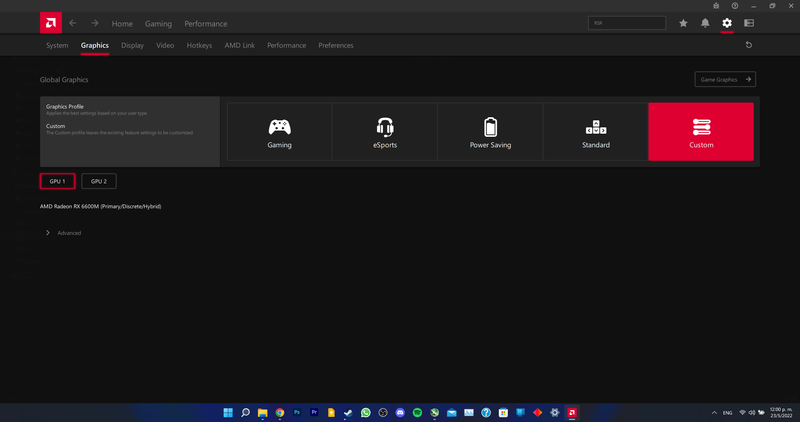The height and width of the screenshot is (422, 800).
Task: Launch Premiere Pro from the taskbar
Action: (314, 412)
